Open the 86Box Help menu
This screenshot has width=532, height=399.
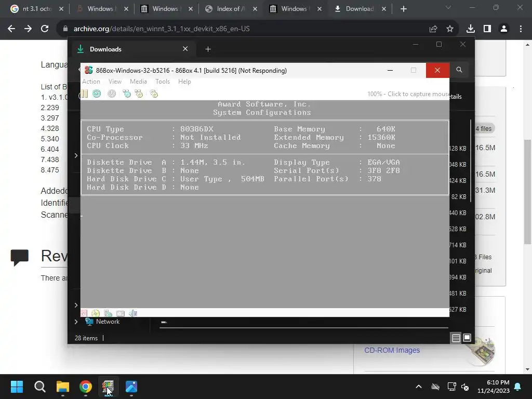tap(184, 82)
